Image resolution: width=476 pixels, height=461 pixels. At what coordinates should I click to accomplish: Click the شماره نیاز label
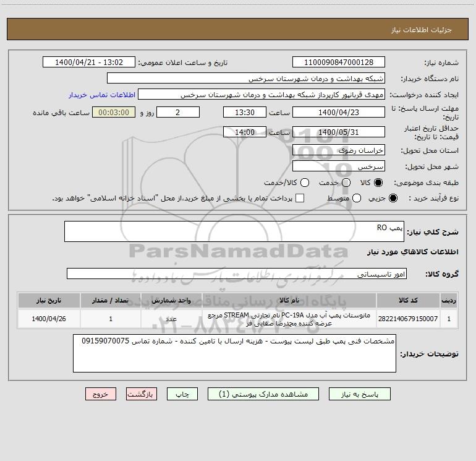click(441, 63)
